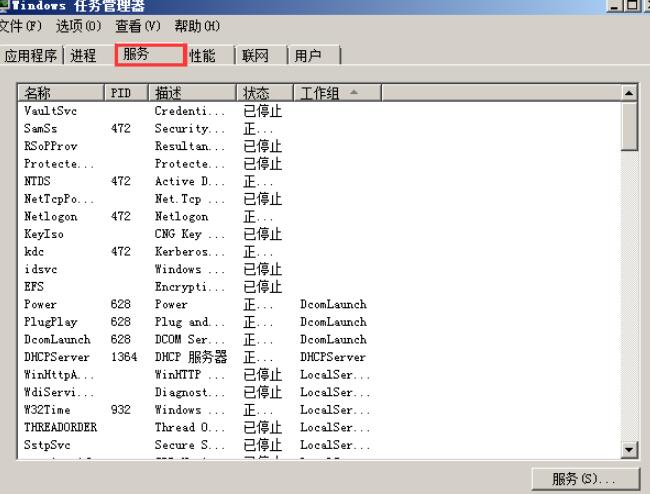
Task: Click the Credenti... description cell
Action: (x=190, y=111)
